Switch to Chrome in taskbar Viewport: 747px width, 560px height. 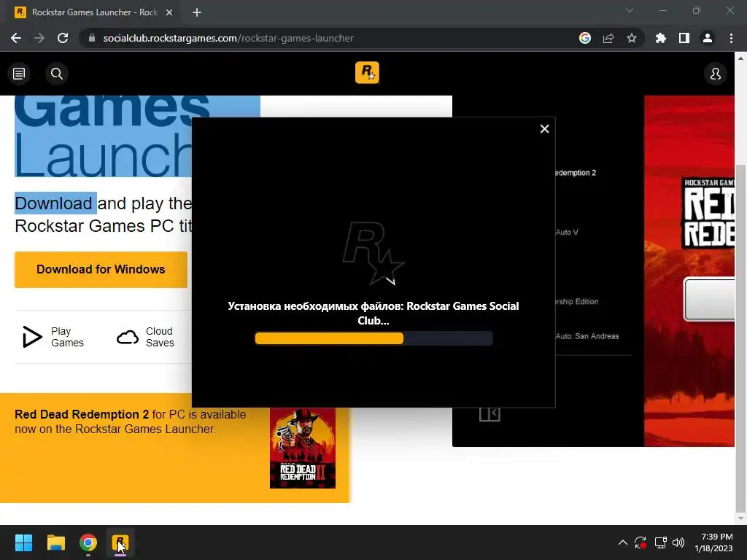pyautogui.click(x=88, y=542)
